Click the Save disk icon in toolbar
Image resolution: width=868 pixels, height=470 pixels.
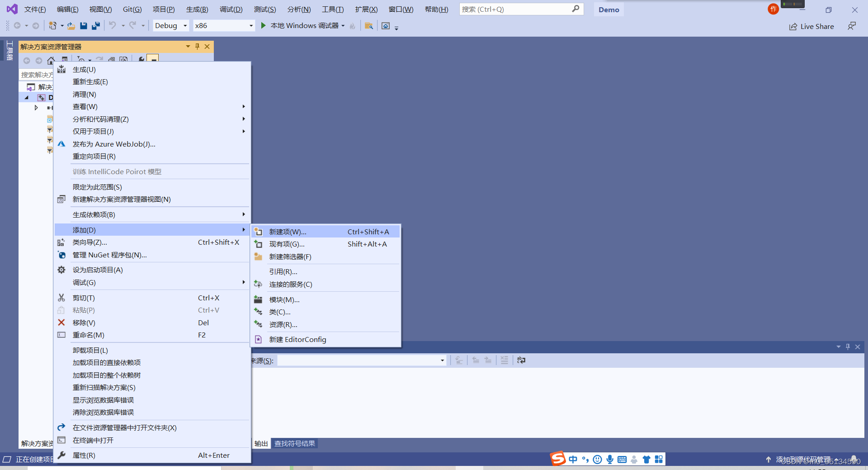(x=83, y=26)
